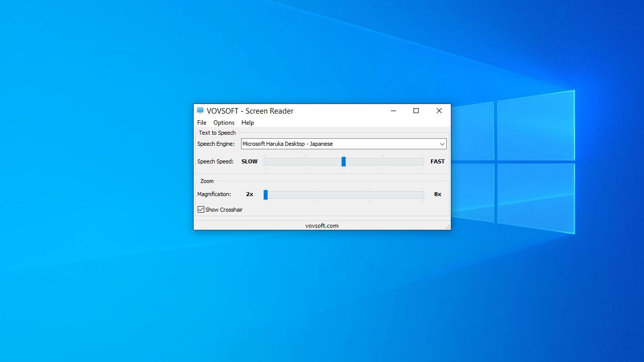Screen dimensions: 644x362
Task: Click the vovsoft.com status bar text
Action: point(322,226)
